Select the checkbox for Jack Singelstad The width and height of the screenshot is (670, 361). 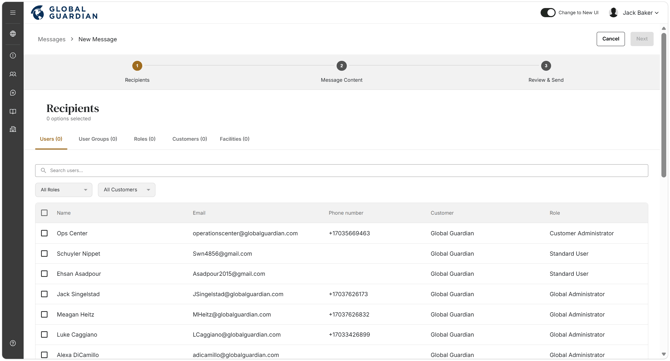coord(44,294)
